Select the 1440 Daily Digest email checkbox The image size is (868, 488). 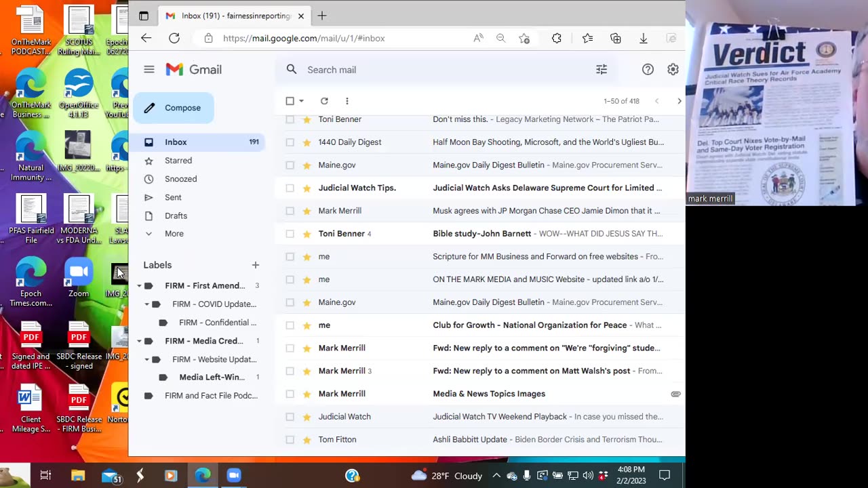(290, 142)
